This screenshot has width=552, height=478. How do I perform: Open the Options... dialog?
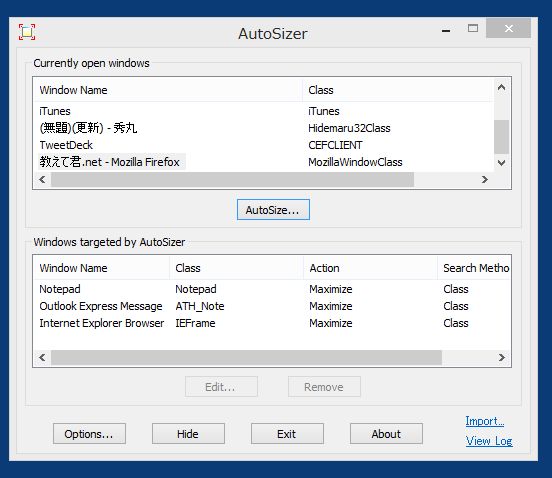tap(89, 434)
